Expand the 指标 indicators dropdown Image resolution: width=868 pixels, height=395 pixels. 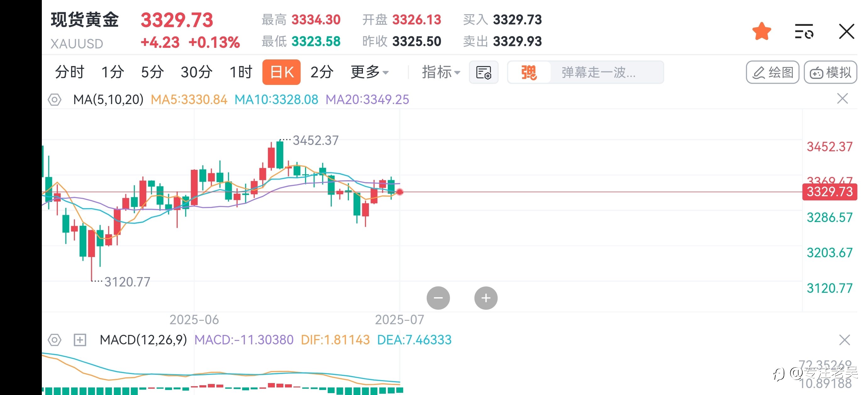pyautogui.click(x=441, y=72)
